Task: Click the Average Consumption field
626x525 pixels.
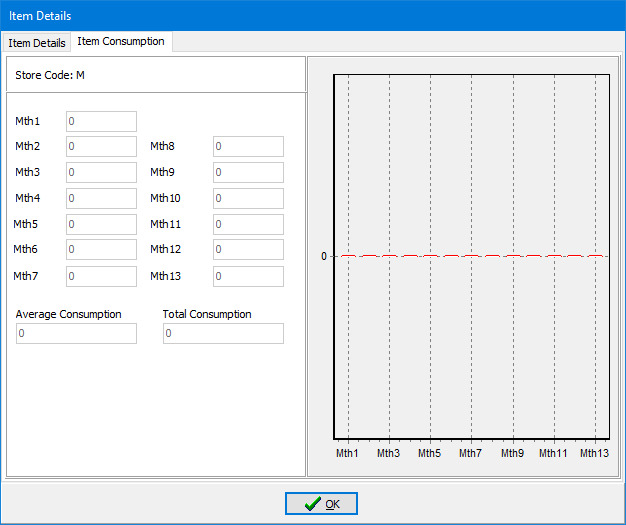Action: [x=76, y=333]
